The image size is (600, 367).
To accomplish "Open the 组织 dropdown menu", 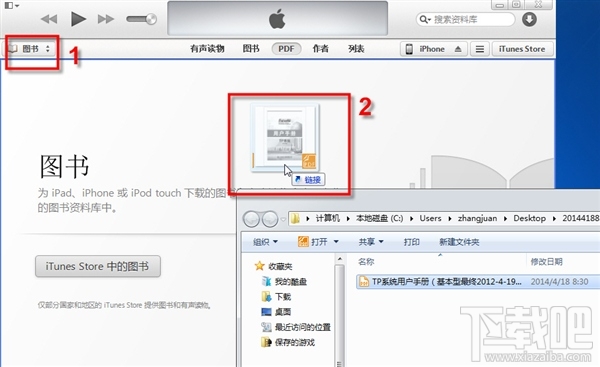I will [265, 242].
